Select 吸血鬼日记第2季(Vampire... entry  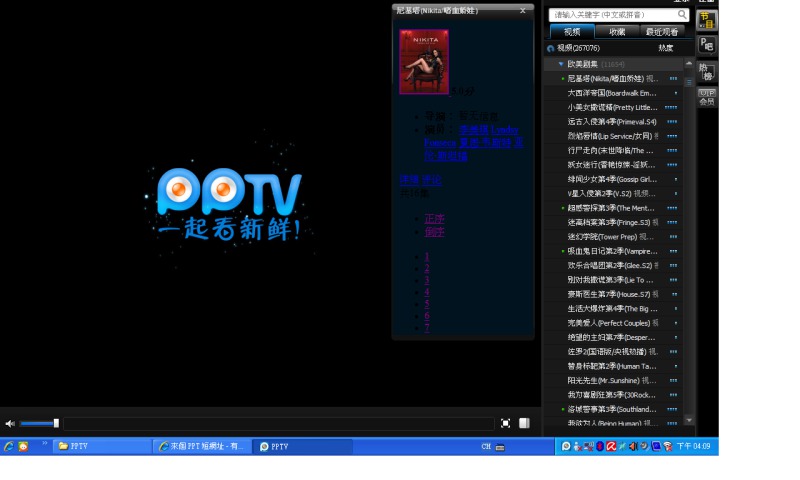tap(612, 251)
